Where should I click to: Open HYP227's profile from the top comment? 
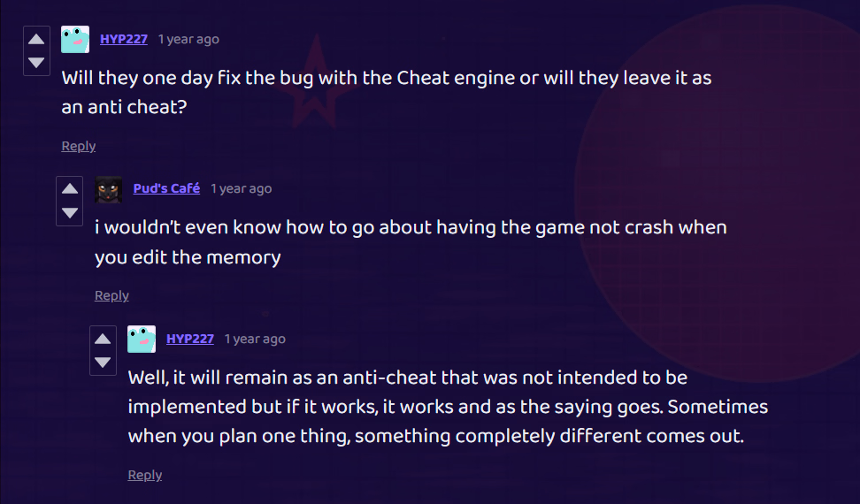[124, 39]
